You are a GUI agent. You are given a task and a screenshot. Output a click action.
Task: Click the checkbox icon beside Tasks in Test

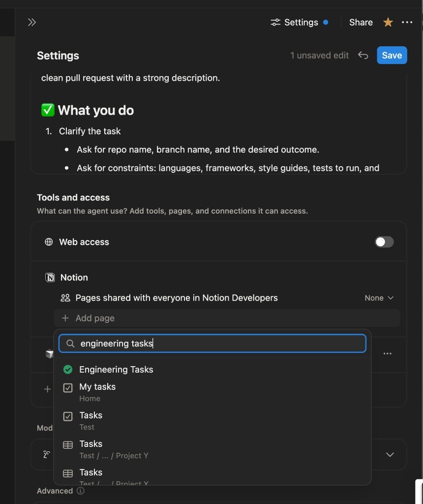(67, 416)
